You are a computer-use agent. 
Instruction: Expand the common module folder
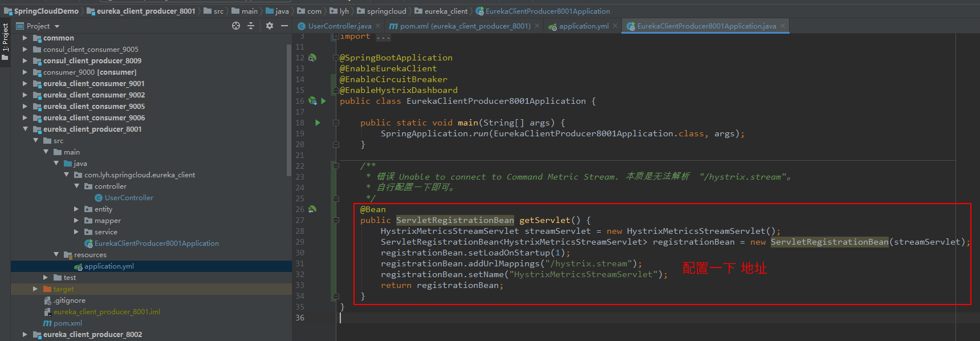point(25,38)
